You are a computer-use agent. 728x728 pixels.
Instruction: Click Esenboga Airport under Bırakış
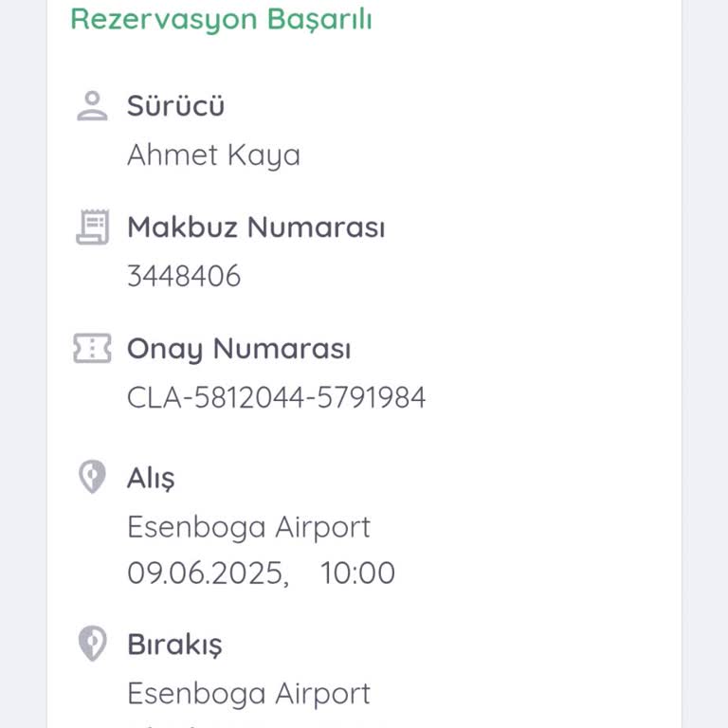[x=248, y=693]
